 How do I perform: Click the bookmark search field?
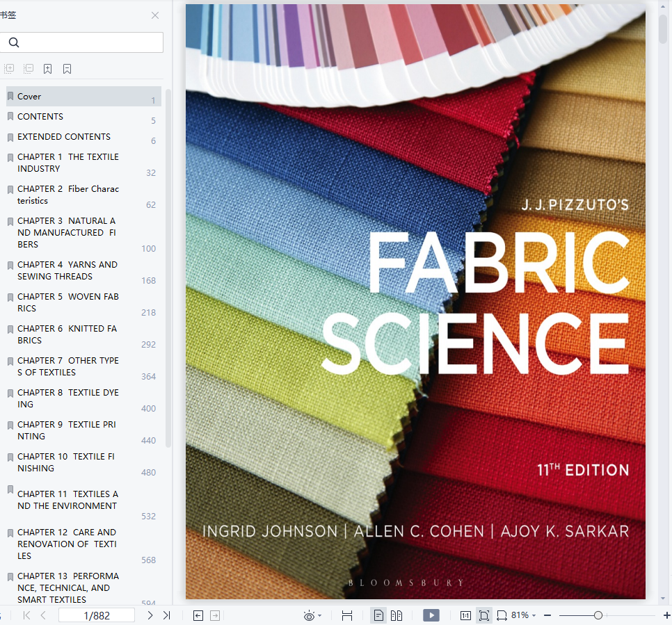(81, 42)
